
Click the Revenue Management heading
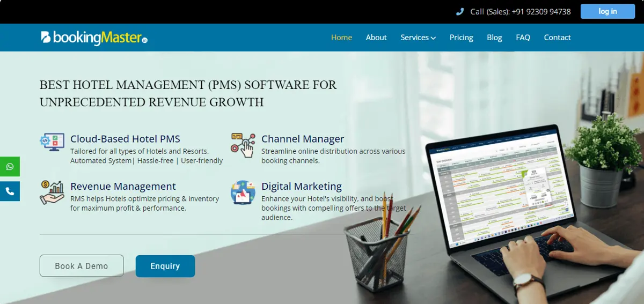pos(123,186)
